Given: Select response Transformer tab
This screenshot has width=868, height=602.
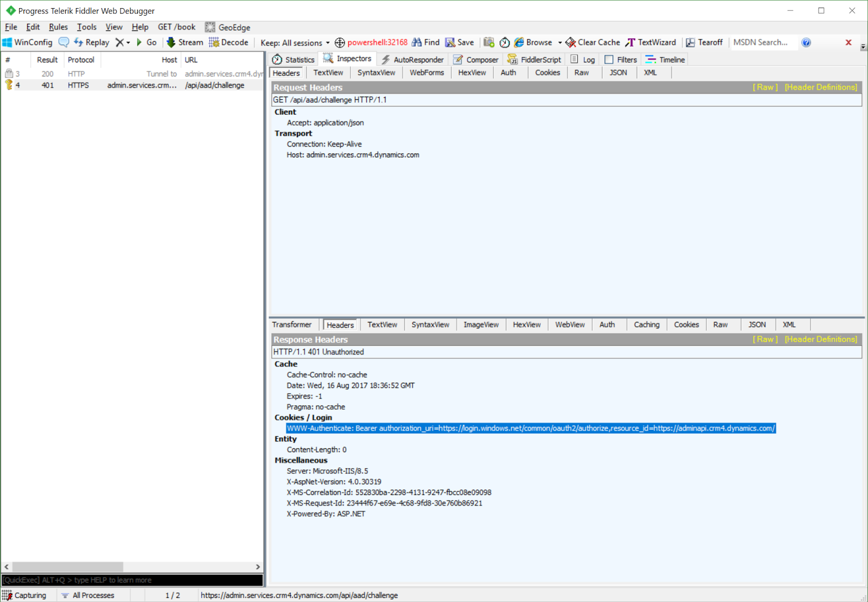Looking at the screenshot, I should pyautogui.click(x=292, y=325).
